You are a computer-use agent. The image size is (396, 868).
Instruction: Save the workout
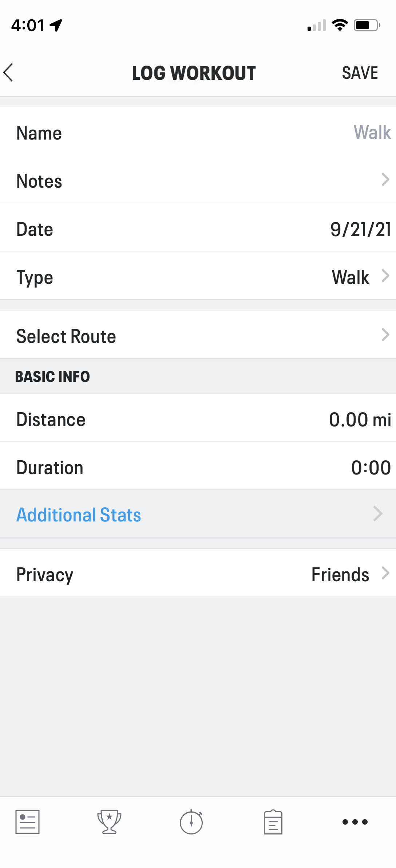click(x=360, y=73)
